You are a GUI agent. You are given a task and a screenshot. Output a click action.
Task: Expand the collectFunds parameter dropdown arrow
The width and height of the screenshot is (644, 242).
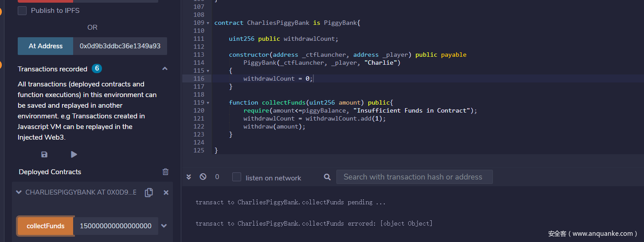164,226
